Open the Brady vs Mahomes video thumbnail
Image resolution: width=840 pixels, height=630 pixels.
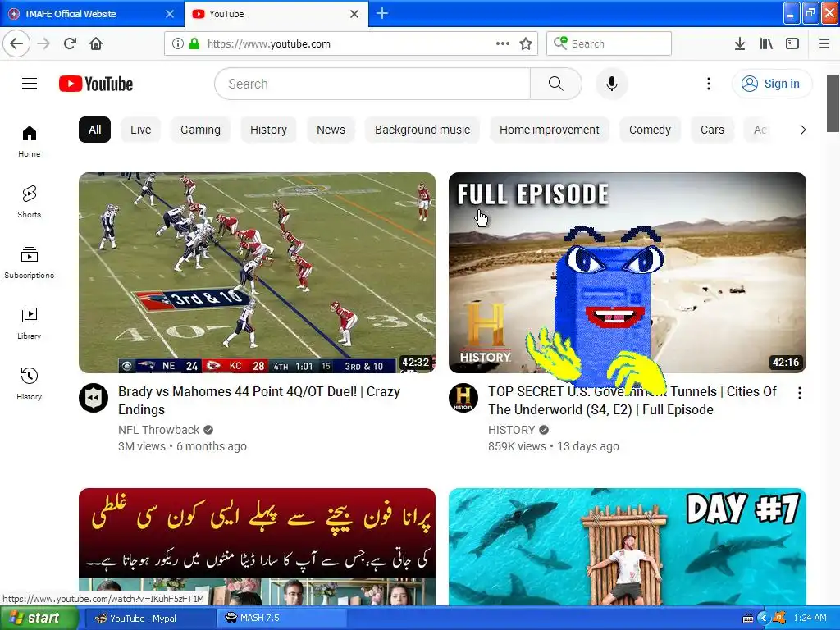(x=257, y=272)
